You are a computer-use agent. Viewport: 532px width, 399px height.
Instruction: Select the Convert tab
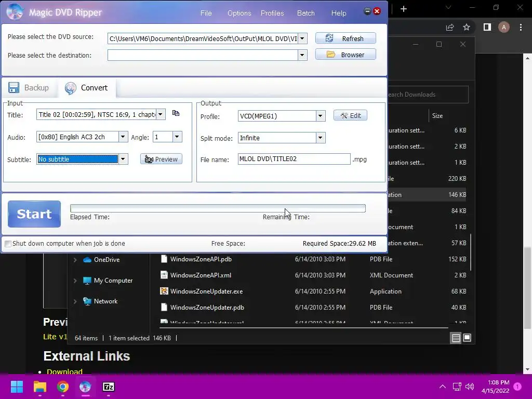coord(87,88)
